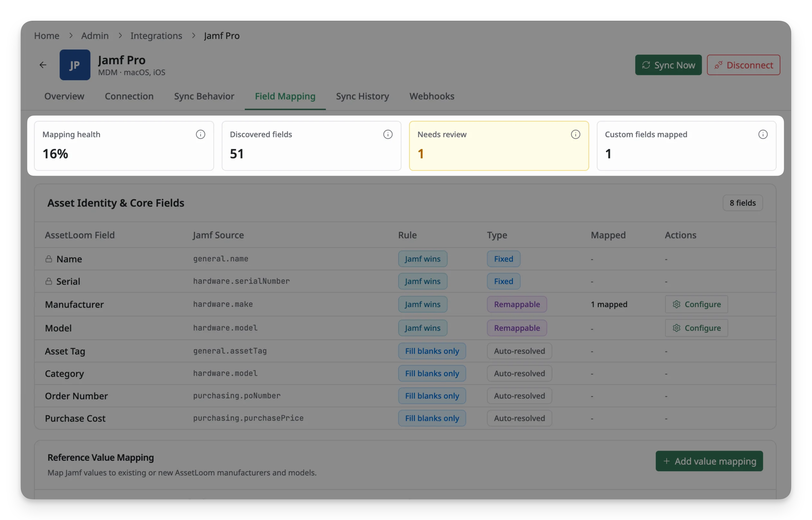The width and height of the screenshot is (812, 520).
Task: Disconnect the Jamf Pro integration
Action: click(x=743, y=65)
